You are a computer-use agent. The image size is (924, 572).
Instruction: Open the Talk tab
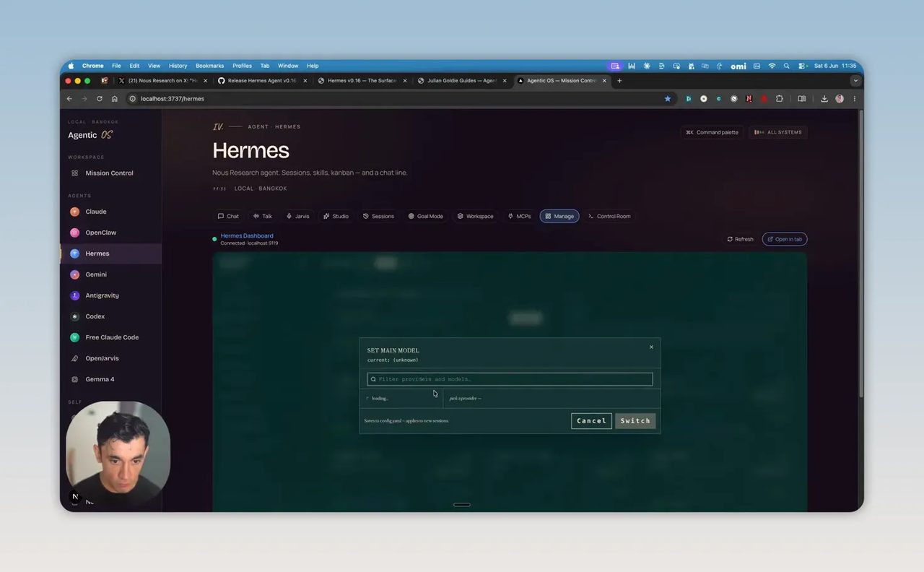tap(263, 216)
